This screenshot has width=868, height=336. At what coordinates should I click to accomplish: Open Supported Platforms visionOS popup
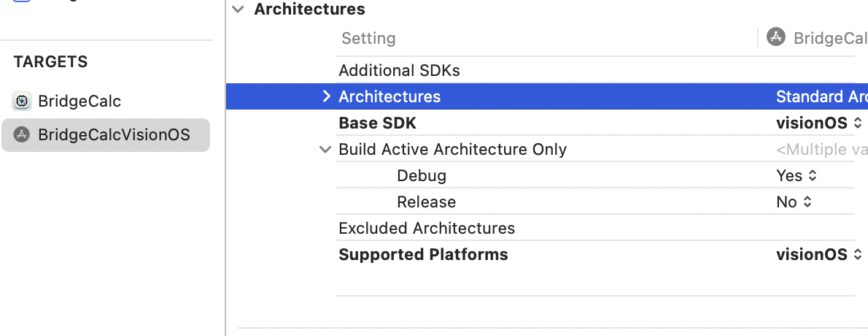point(819,254)
